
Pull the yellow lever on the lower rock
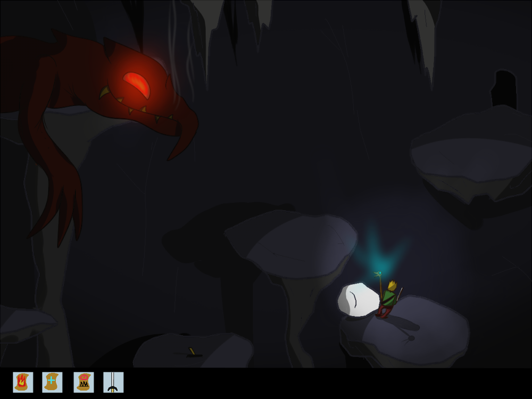(x=192, y=351)
